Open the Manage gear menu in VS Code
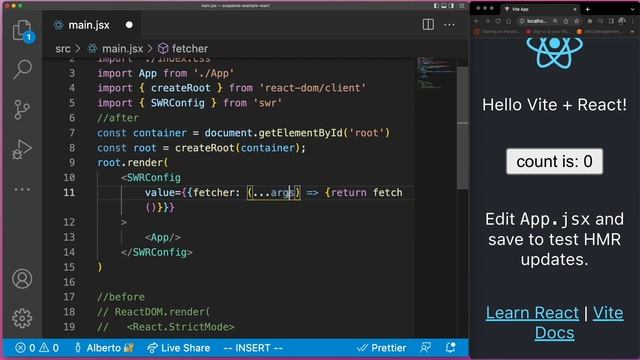Screen dimensions: 640x360 pos(22,318)
